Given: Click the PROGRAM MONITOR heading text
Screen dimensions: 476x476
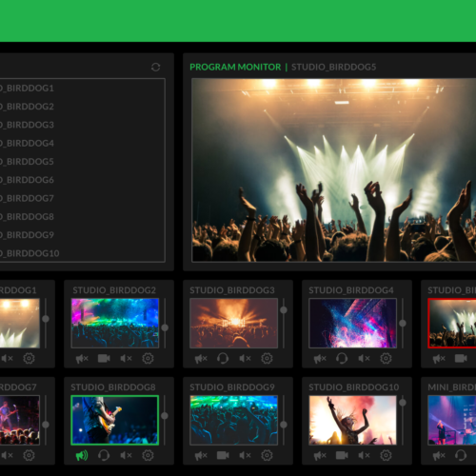Looking at the screenshot, I should point(235,67).
